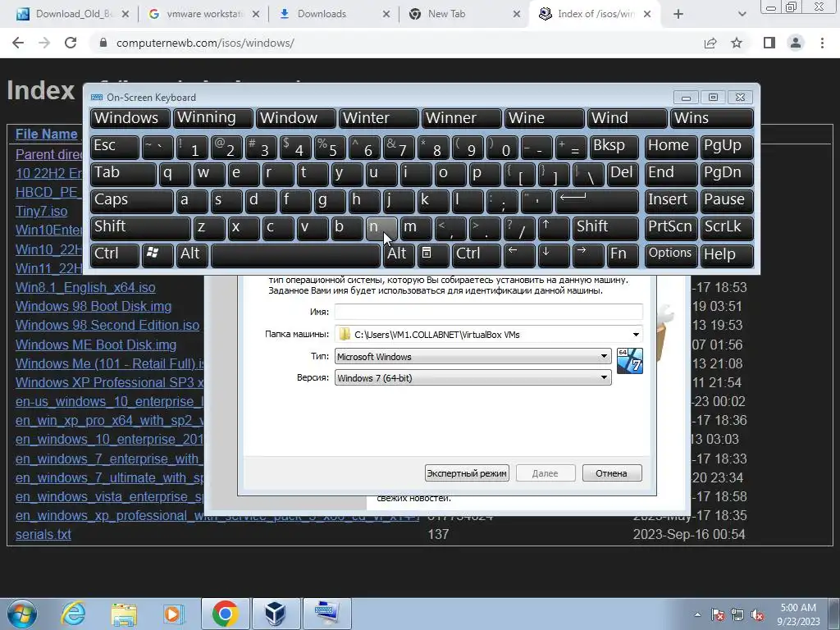Viewport: 840px width, 630px height.
Task: Open Windows Start orb
Action: (22, 614)
